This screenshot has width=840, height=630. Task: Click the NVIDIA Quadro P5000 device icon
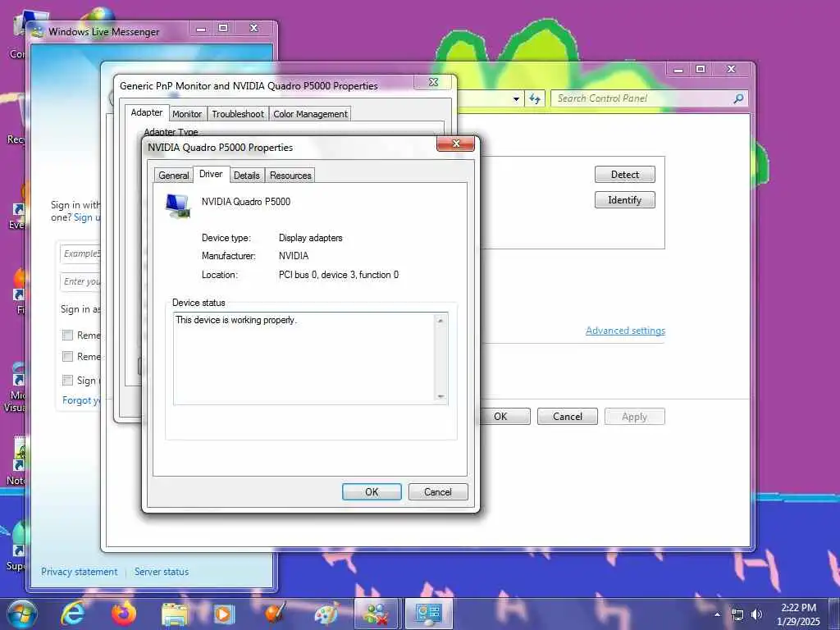coord(178,206)
